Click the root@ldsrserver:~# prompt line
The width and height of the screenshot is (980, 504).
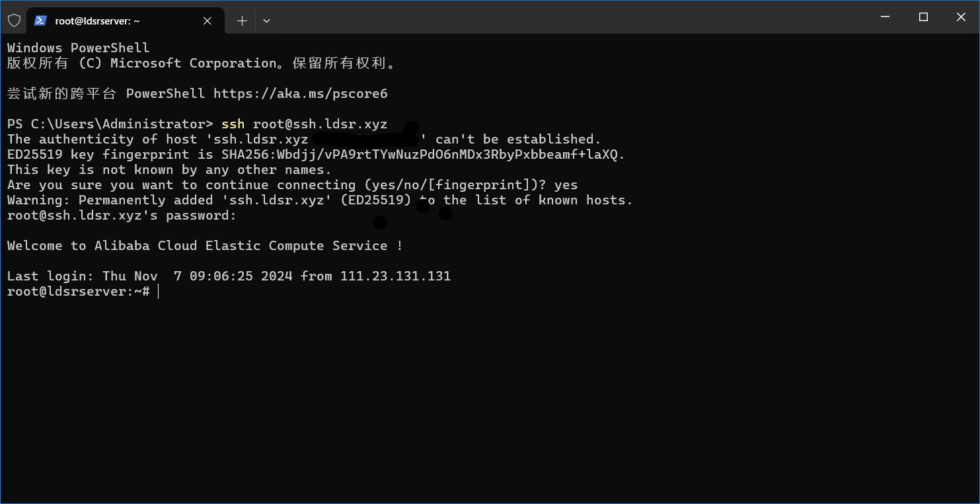click(78, 292)
